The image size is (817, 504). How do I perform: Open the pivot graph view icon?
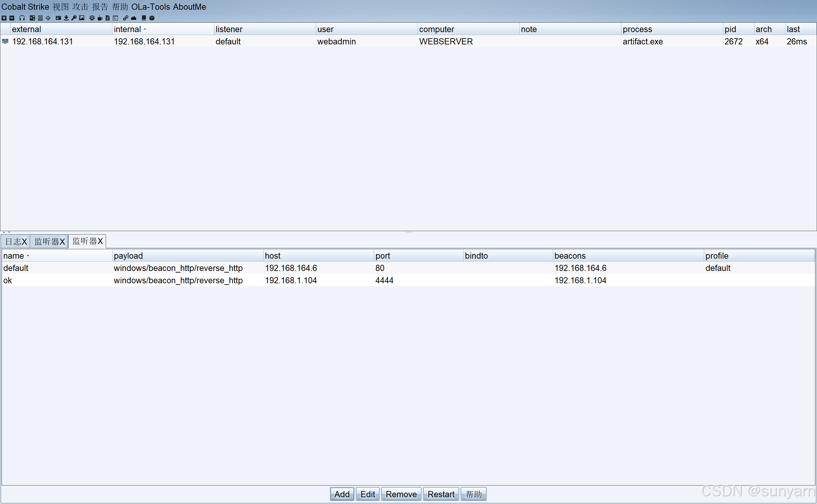point(32,18)
